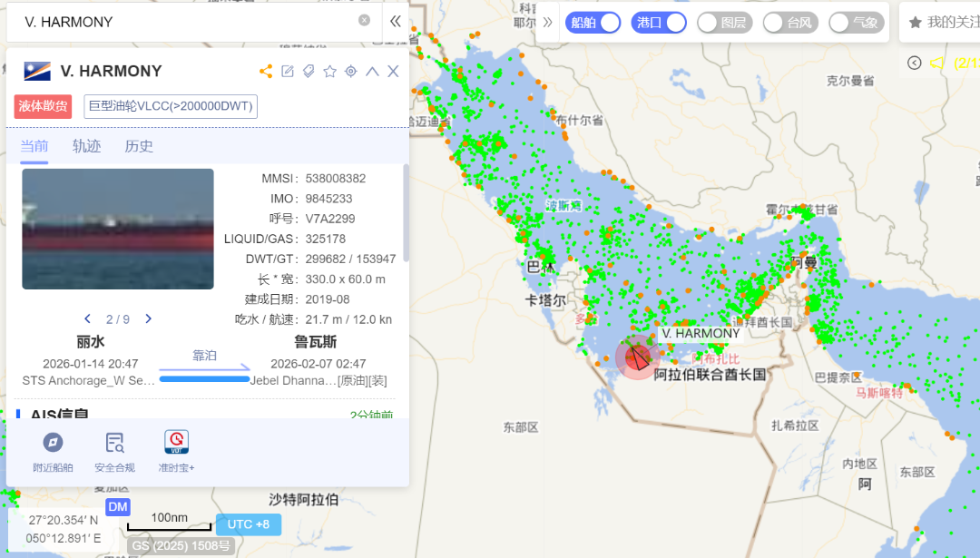Click the voyage progress bar under 靠泊
The width and height of the screenshot is (980, 558).
[204, 378]
